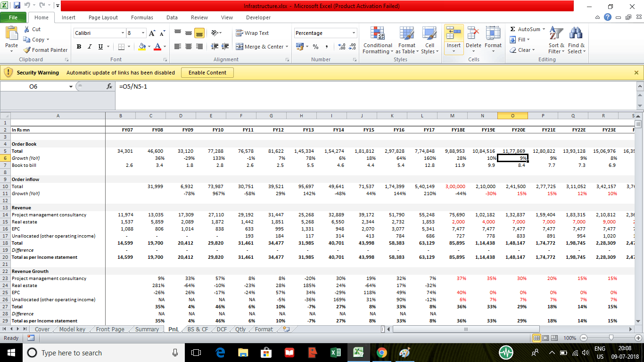This screenshot has width=644, height=362.
Task: Expand the formula bar
Action: (x=640, y=87)
